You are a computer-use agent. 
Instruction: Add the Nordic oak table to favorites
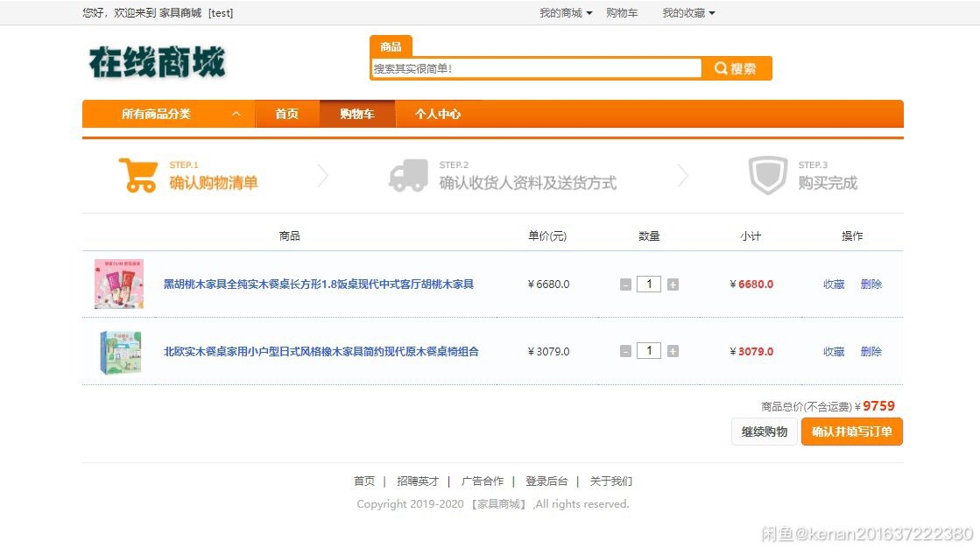click(834, 352)
